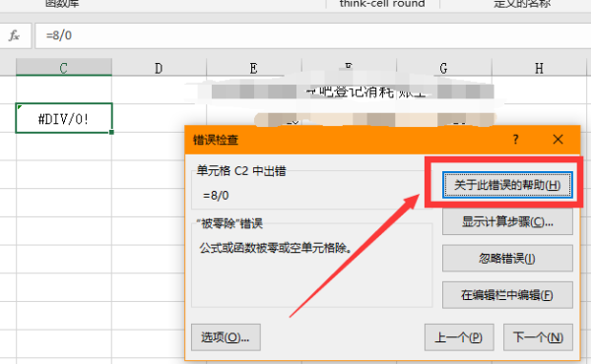The width and height of the screenshot is (591, 364).
Task: Go to Next (N) error
Action: pyautogui.click(x=538, y=336)
